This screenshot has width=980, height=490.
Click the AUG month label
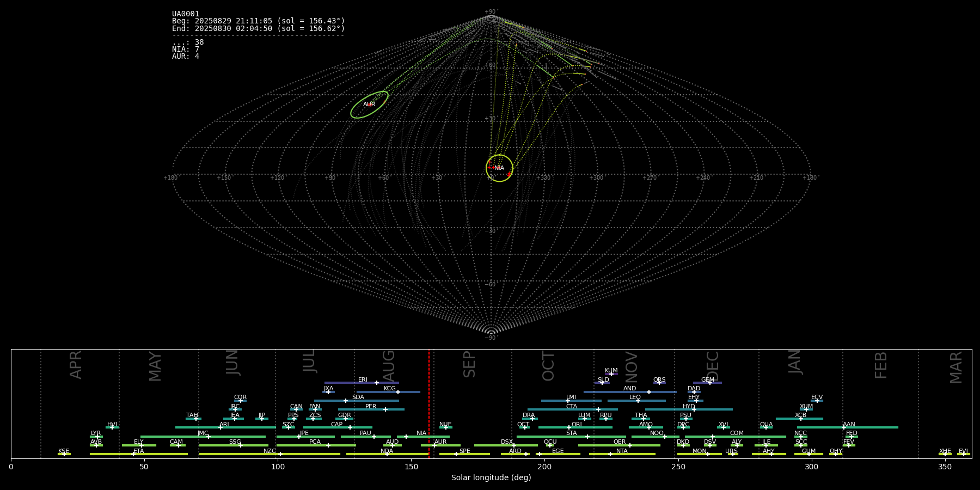pyautogui.click(x=389, y=365)
